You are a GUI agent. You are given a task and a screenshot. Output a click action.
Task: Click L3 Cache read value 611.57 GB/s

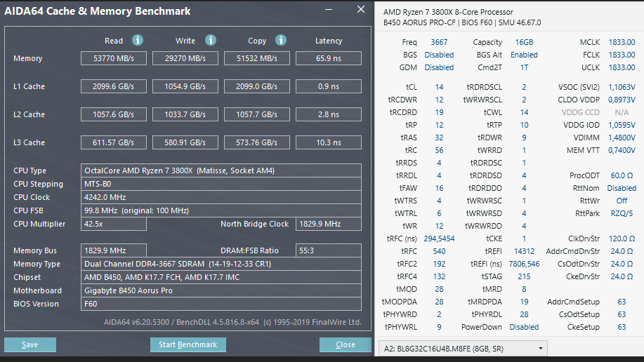(x=114, y=142)
